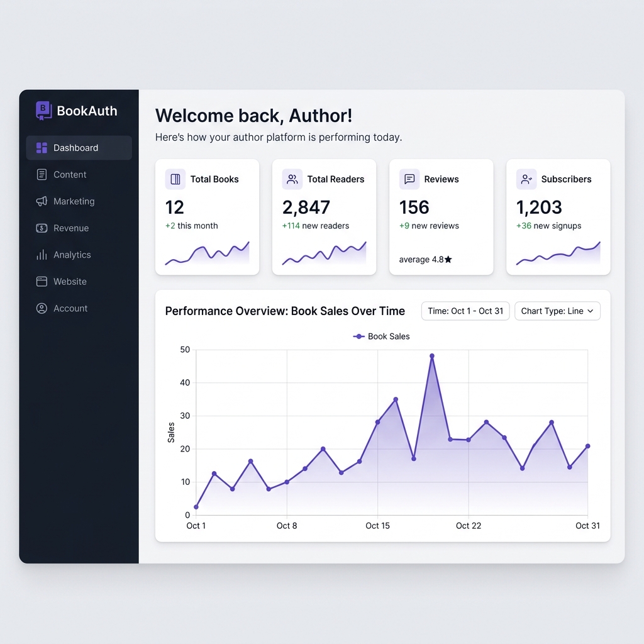Click the Dashboard grid icon in sidebar
This screenshot has width=644, height=644.
pos(42,148)
